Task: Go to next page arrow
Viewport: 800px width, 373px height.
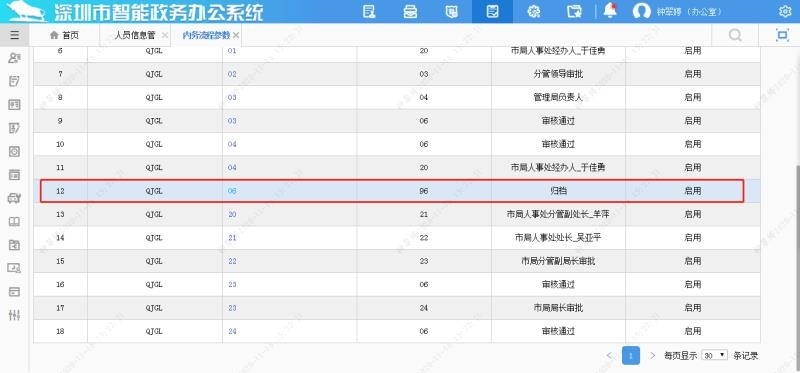Action: point(653,355)
